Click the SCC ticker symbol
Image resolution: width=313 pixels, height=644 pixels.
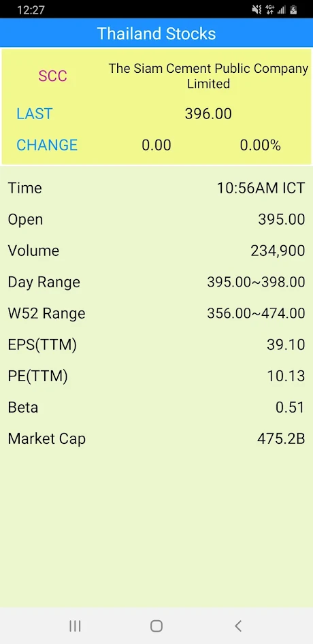pos(52,76)
